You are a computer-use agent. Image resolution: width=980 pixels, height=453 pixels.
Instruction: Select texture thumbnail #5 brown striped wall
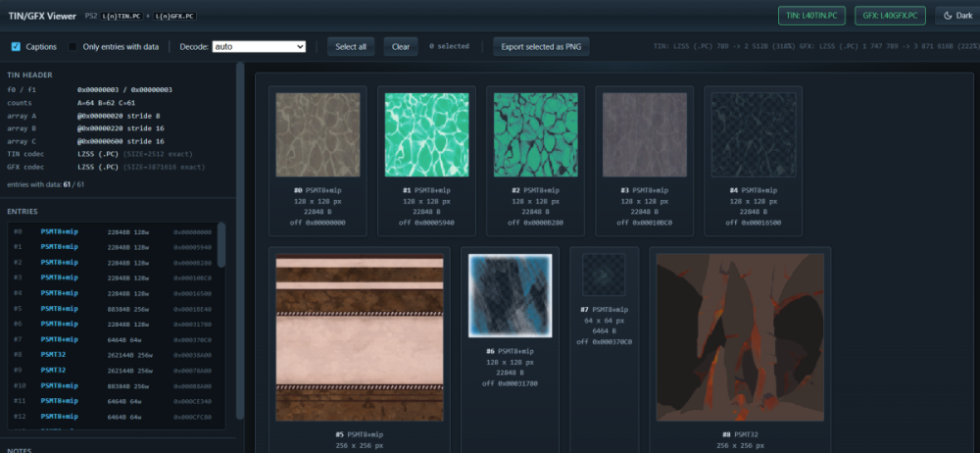360,337
